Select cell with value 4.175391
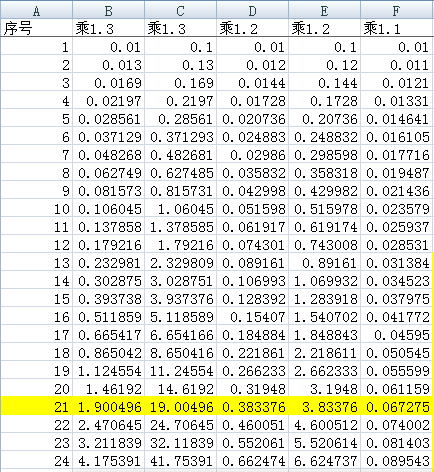Screen dimensions: 434x472 (x=108, y=461)
